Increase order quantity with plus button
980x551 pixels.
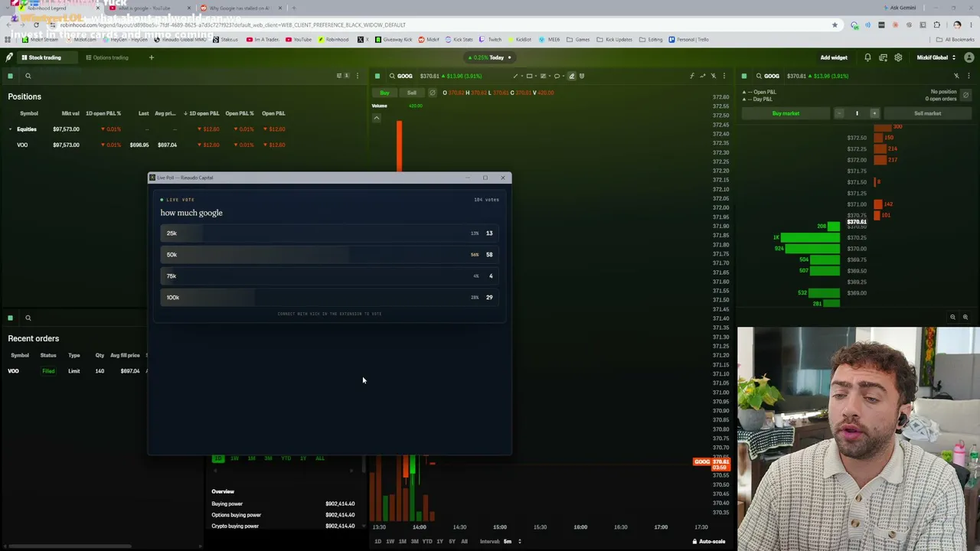click(x=874, y=113)
